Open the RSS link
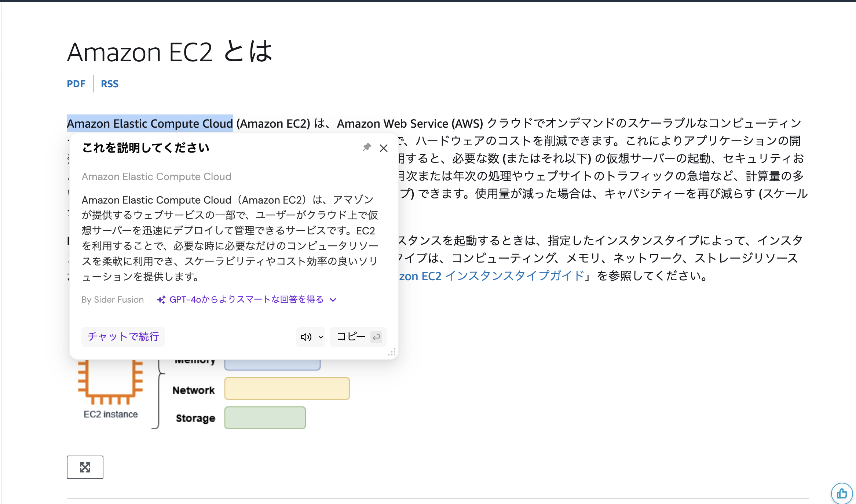The width and height of the screenshot is (856, 504). click(110, 84)
